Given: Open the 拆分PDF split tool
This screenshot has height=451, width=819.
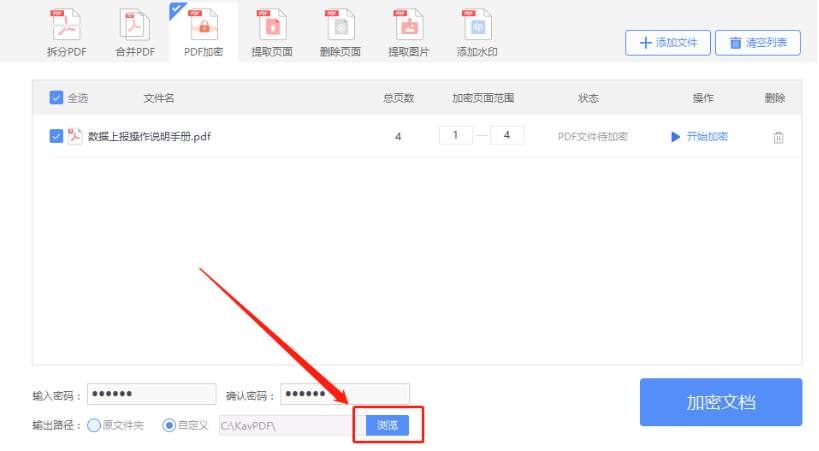Looking at the screenshot, I should 66,33.
